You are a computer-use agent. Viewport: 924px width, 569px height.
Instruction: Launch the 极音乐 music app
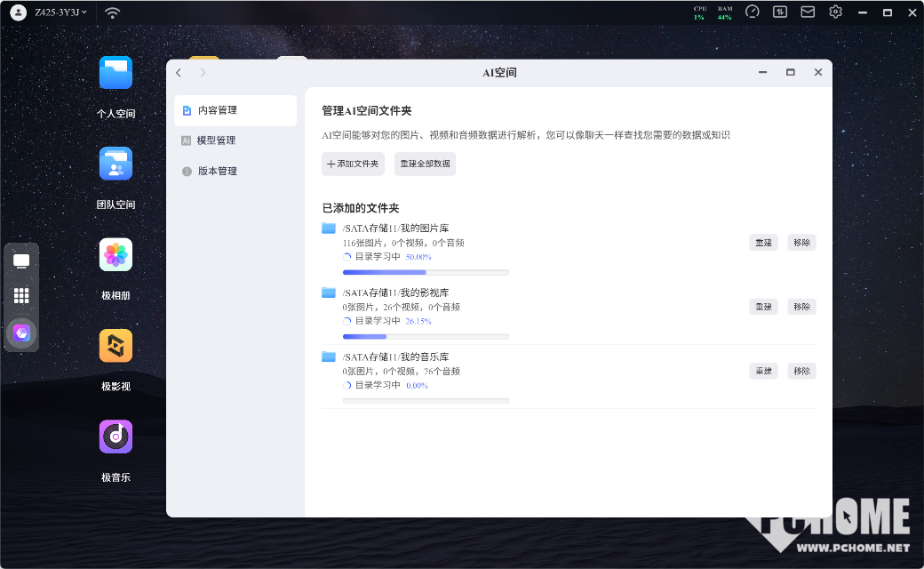[x=115, y=437]
